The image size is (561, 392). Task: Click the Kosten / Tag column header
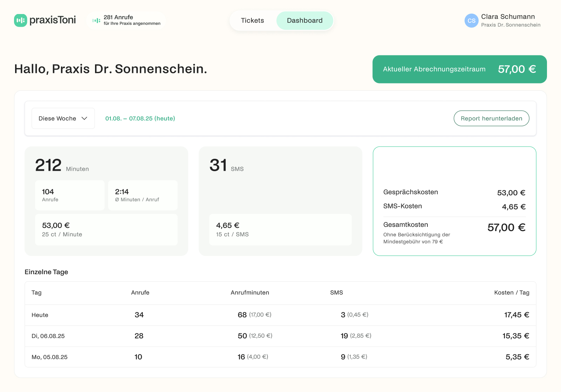pyautogui.click(x=512, y=293)
